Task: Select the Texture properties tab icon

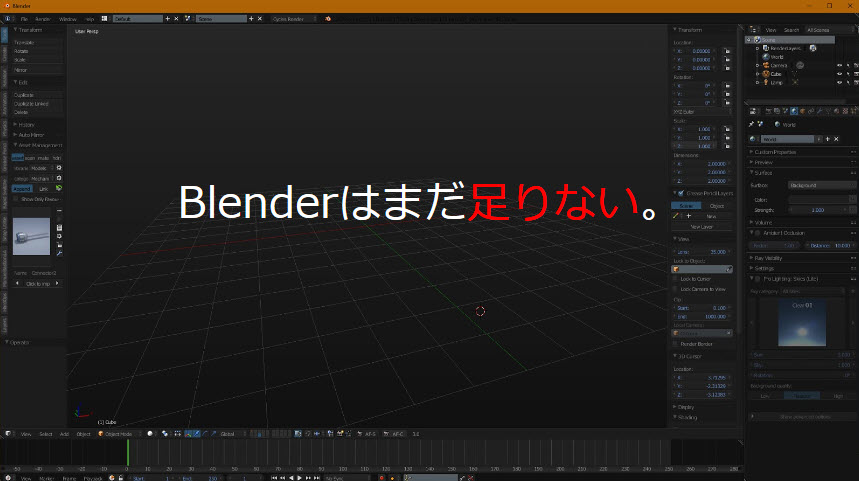Action: tap(845, 111)
